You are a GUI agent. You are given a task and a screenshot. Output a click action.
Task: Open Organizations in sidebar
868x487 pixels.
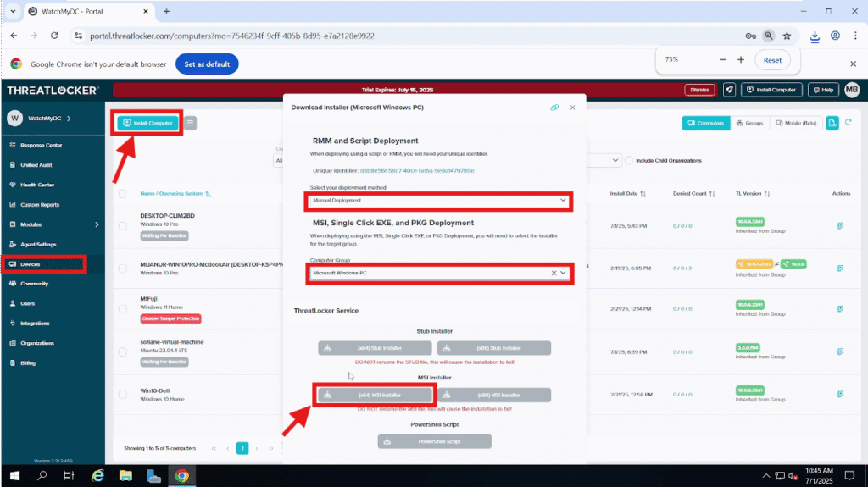click(x=36, y=343)
